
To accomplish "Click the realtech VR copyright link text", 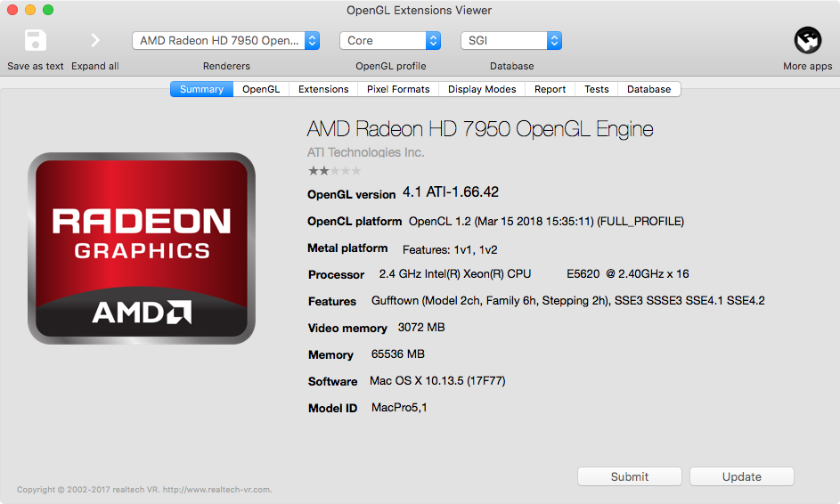I will (144, 490).
